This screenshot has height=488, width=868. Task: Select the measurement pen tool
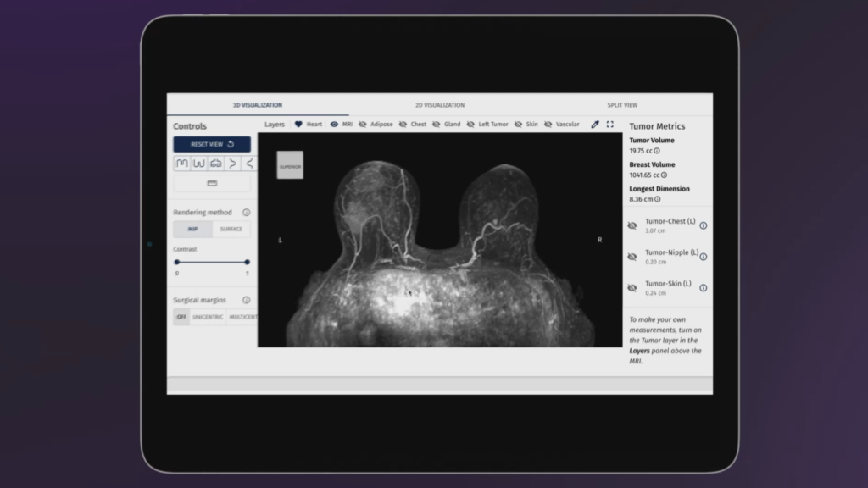[x=594, y=124]
